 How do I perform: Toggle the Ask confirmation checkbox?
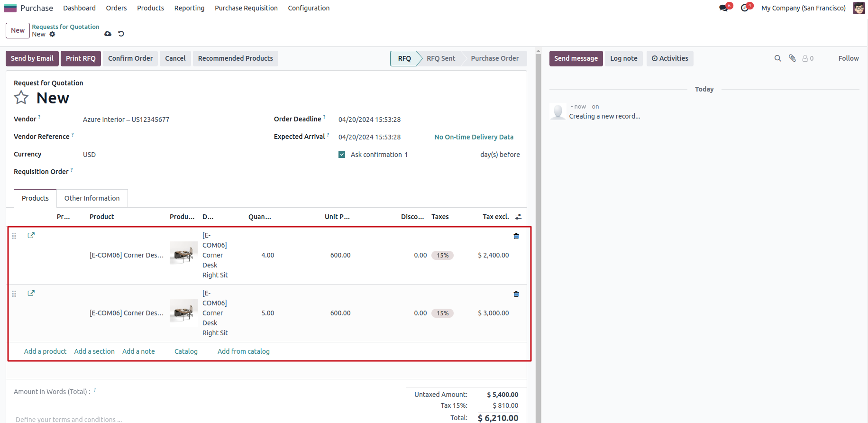click(x=342, y=155)
